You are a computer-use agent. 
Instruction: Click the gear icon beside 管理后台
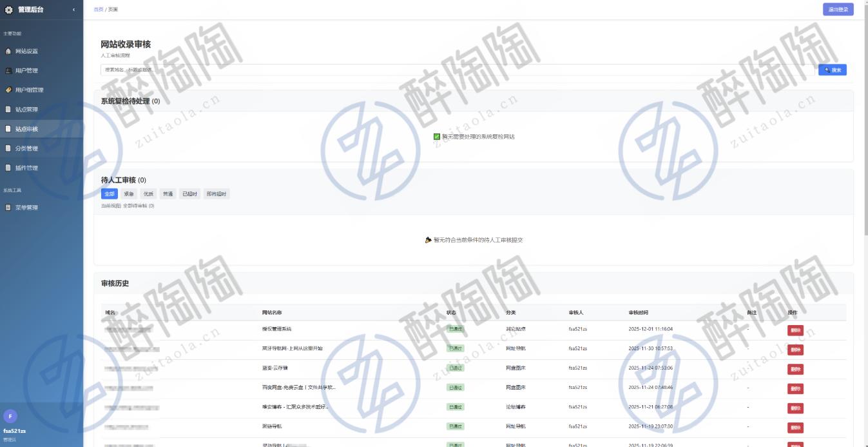8,10
